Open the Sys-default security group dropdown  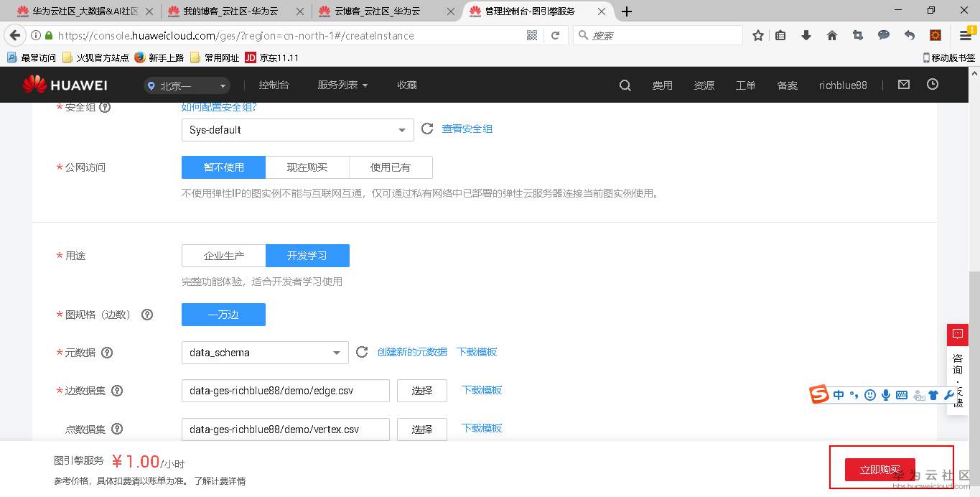297,130
